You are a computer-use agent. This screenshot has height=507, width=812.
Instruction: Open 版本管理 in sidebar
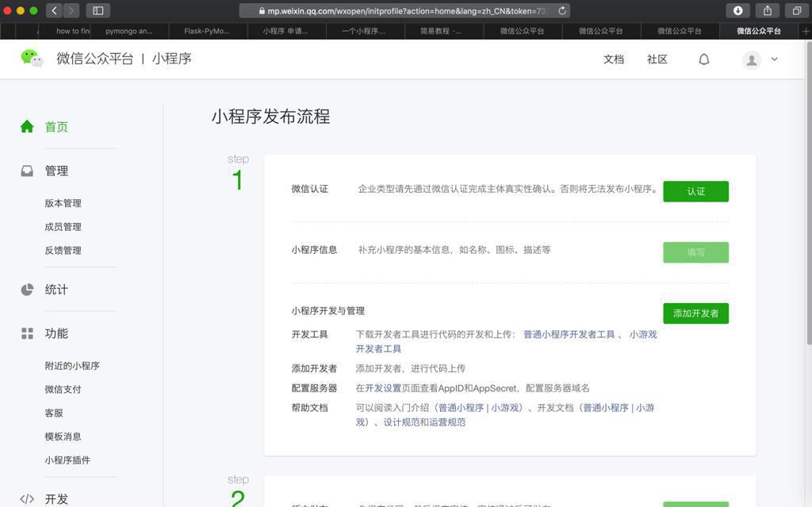(x=63, y=202)
